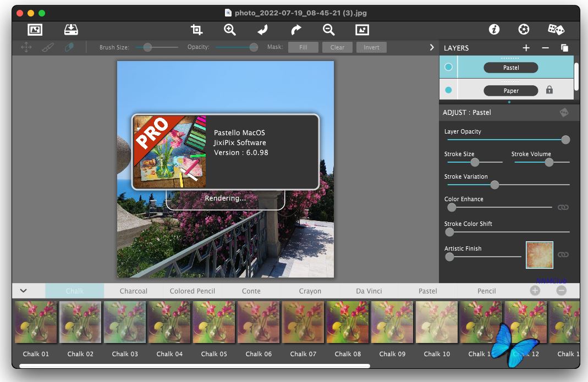Select the Pastel layer name
588x382 pixels.
pyautogui.click(x=511, y=68)
